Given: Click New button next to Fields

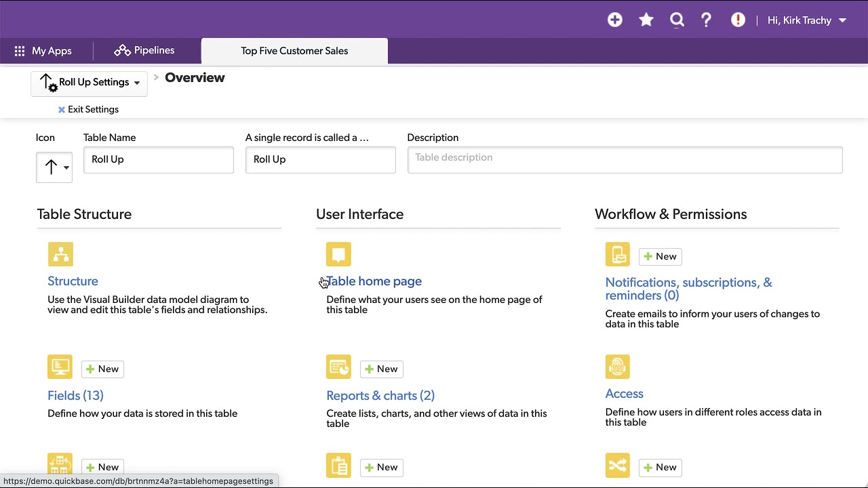Looking at the screenshot, I should coord(102,369).
